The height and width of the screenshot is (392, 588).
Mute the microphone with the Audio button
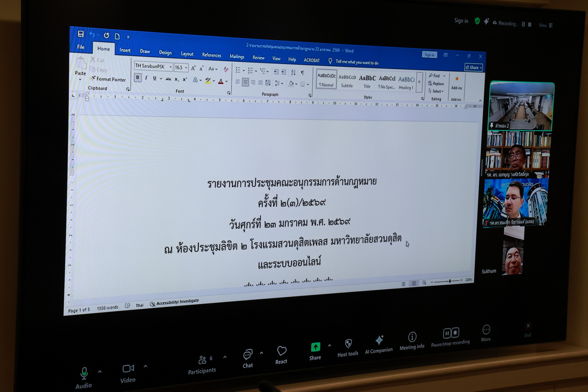[x=84, y=373]
